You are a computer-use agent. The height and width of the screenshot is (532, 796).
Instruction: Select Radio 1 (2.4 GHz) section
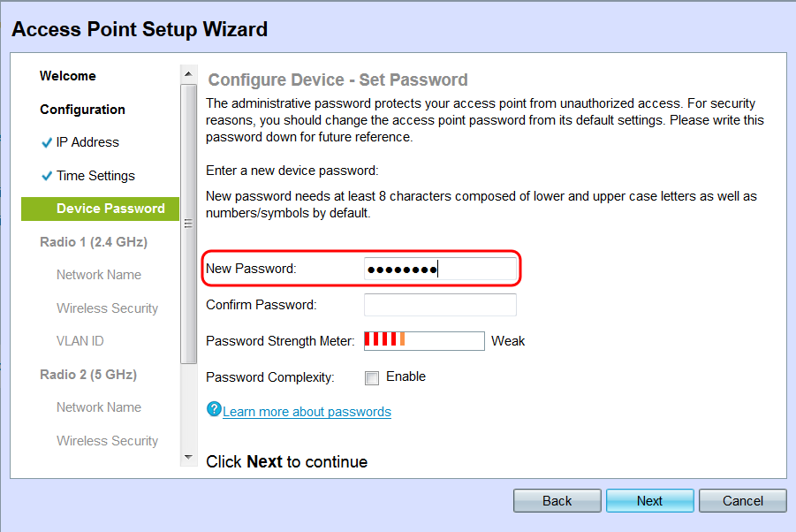94,241
